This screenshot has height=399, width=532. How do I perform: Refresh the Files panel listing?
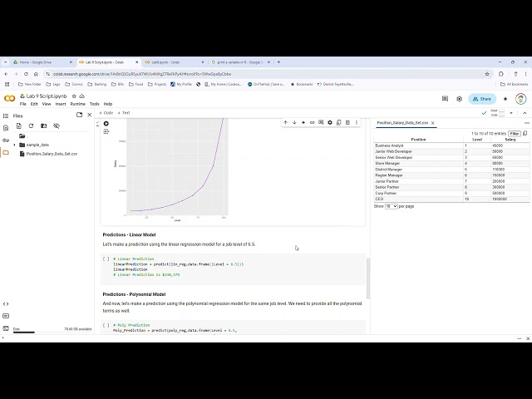tap(32, 126)
